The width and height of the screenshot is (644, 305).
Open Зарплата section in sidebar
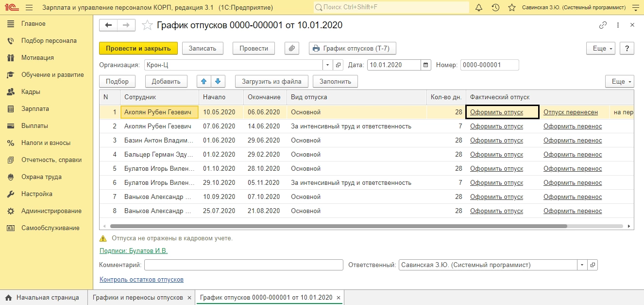pyautogui.click(x=35, y=109)
